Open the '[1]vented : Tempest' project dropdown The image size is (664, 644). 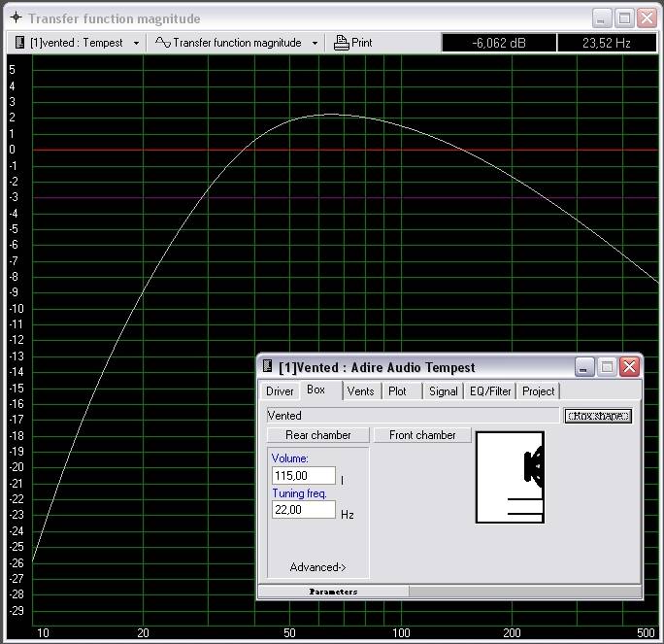[x=78, y=43]
